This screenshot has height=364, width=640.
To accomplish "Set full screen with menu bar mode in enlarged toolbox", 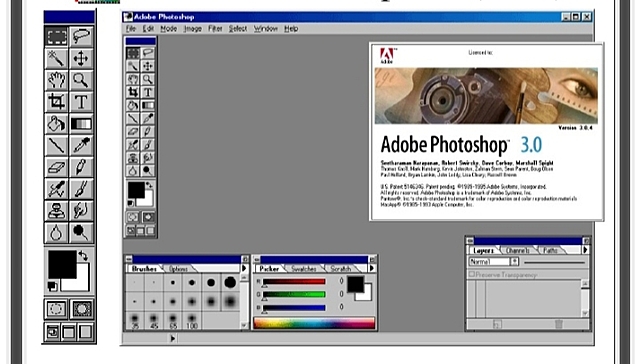I will coord(69,332).
